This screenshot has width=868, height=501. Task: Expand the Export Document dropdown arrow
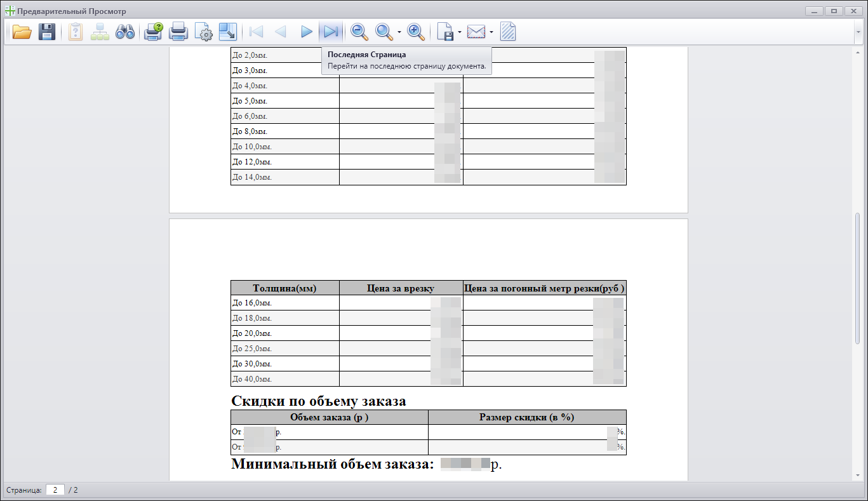pos(460,32)
